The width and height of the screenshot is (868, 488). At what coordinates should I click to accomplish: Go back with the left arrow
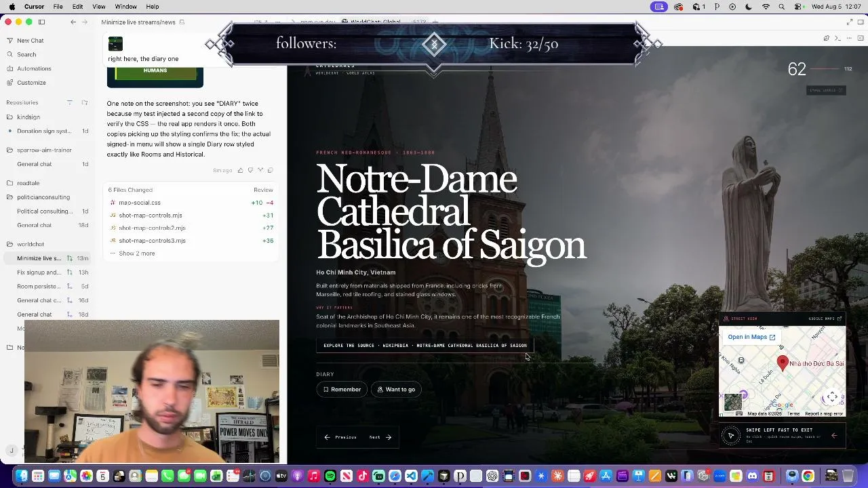73,22
